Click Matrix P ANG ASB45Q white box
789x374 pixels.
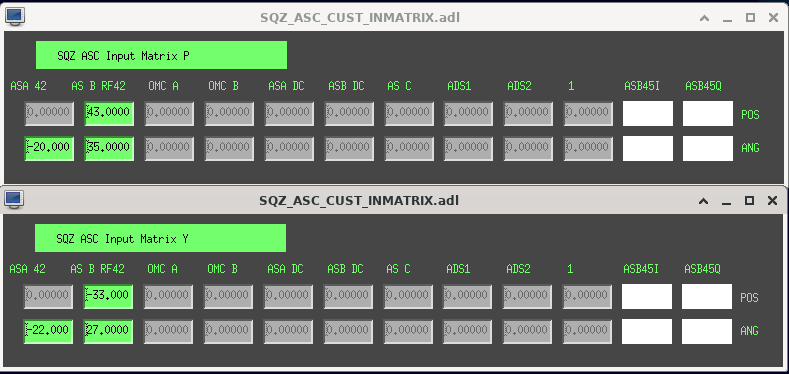pyautogui.click(x=708, y=148)
